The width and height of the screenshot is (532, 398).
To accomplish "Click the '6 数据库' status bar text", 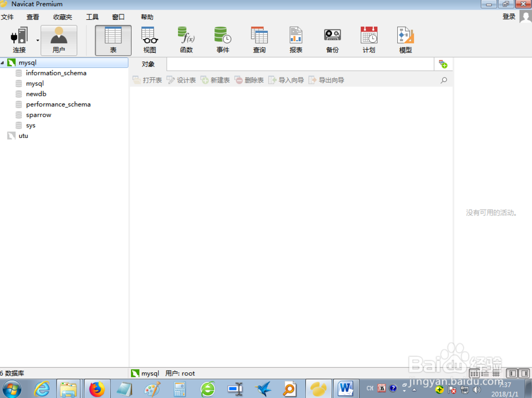I will pos(12,373).
